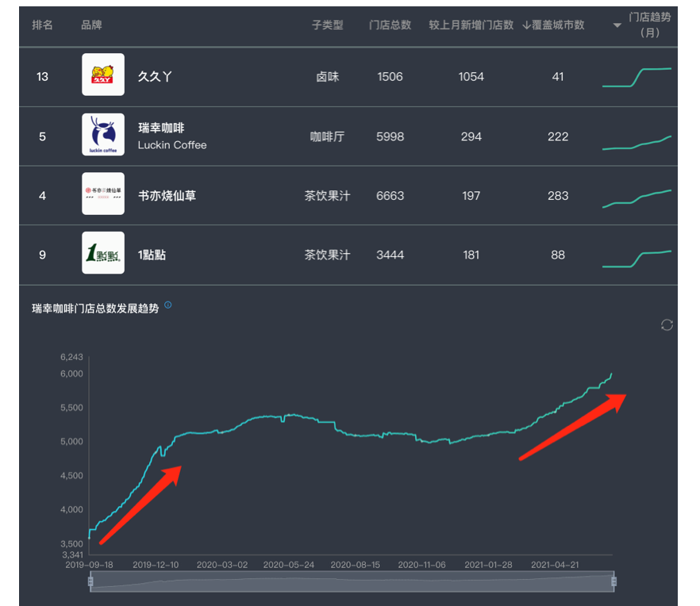Click the 久久丫 brand logo

[x=102, y=76]
